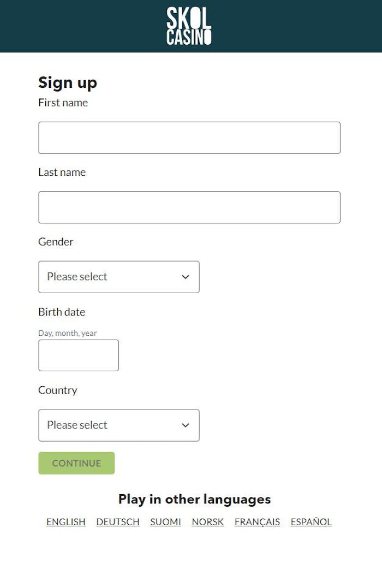
Task: Click the chevron arrow in Gender selector
Action: pyautogui.click(x=186, y=277)
